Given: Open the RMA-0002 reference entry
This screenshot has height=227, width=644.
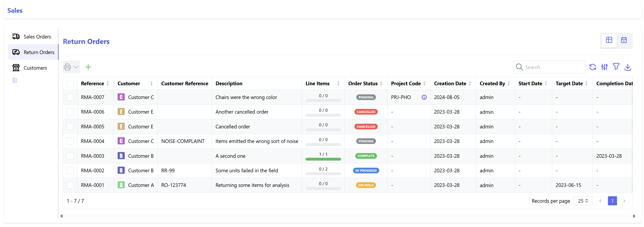Looking at the screenshot, I should coord(92,171).
